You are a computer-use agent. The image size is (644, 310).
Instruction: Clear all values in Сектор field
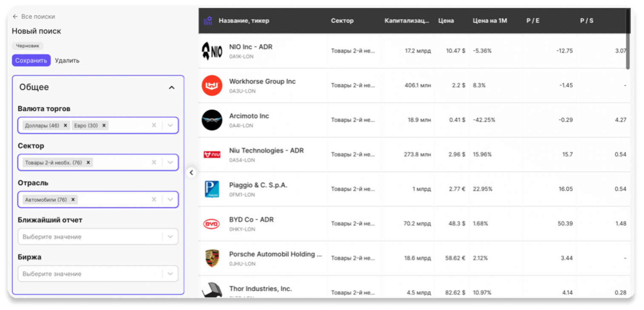pyautogui.click(x=154, y=162)
